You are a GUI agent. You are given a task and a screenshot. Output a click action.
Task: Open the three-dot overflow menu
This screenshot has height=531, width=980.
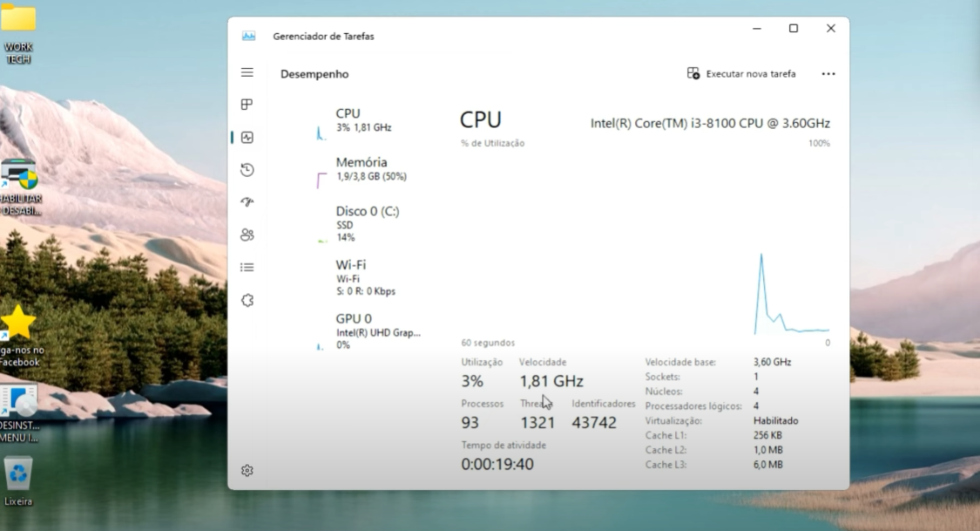828,73
